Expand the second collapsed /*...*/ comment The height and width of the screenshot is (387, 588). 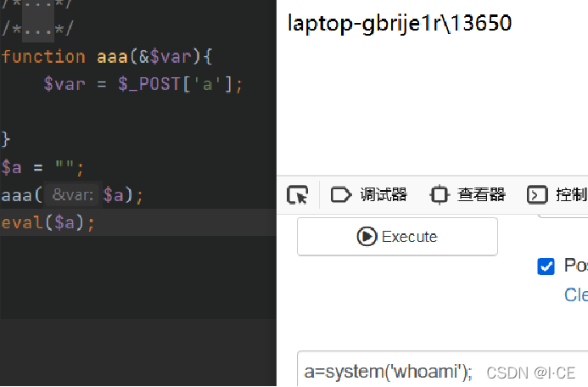pos(38,29)
